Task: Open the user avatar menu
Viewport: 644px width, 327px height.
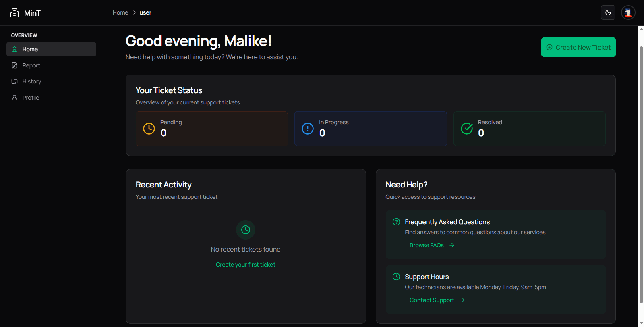Action: (628, 12)
